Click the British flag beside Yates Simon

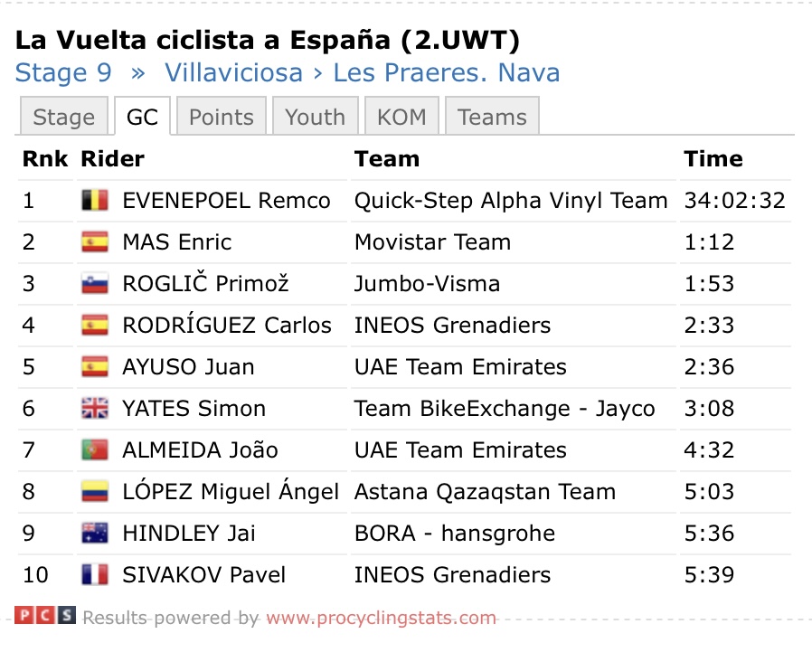(x=95, y=408)
